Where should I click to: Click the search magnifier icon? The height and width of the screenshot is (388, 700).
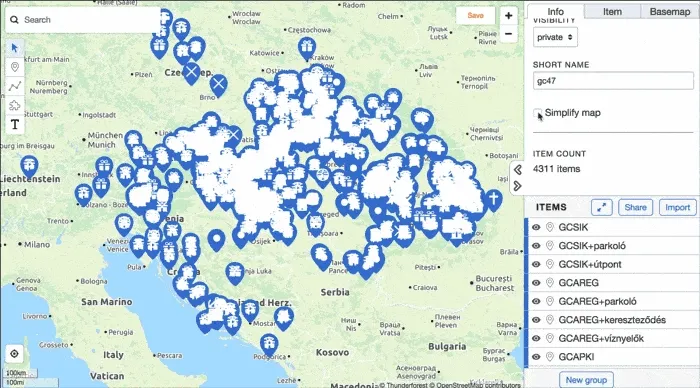click(14, 20)
